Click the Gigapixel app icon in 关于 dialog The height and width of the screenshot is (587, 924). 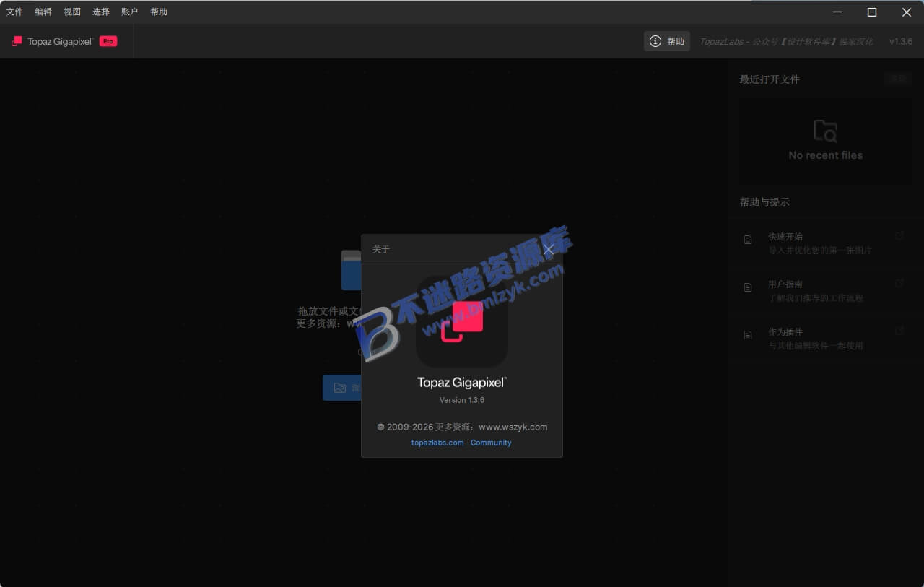point(462,321)
